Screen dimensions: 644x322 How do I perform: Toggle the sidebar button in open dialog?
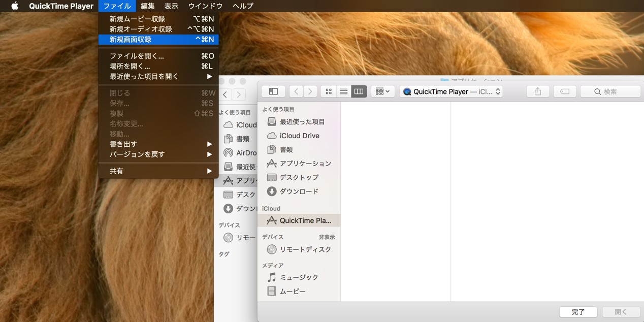click(273, 91)
